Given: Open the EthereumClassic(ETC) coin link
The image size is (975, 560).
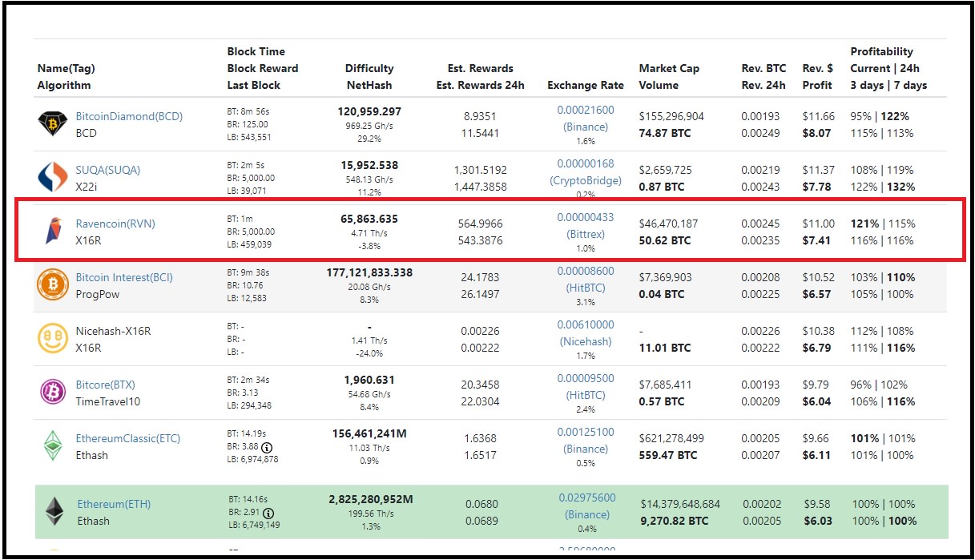Looking at the screenshot, I should [128, 438].
